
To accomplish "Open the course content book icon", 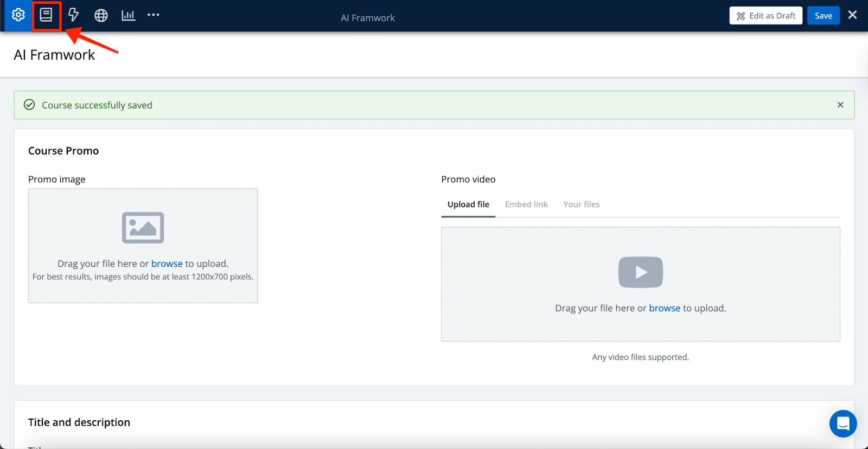I will (x=46, y=15).
